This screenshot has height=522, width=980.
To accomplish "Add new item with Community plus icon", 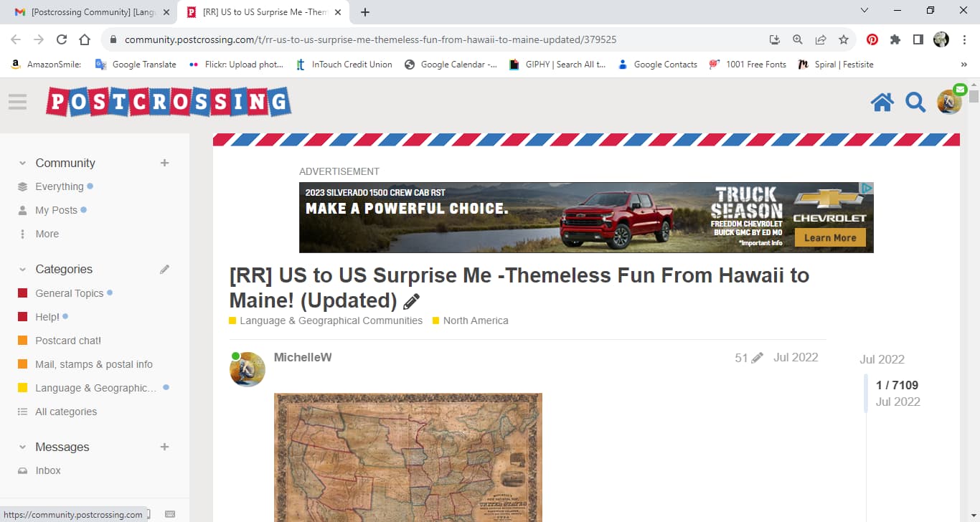I will tap(164, 163).
